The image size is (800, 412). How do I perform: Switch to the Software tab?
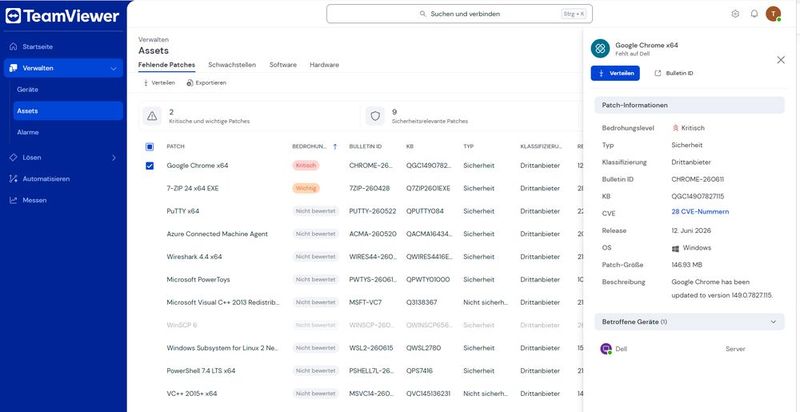pyautogui.click(x=283, y=65)
